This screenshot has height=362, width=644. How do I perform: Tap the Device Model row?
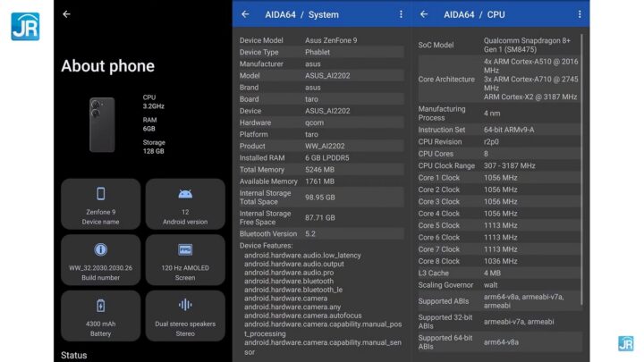320,40
